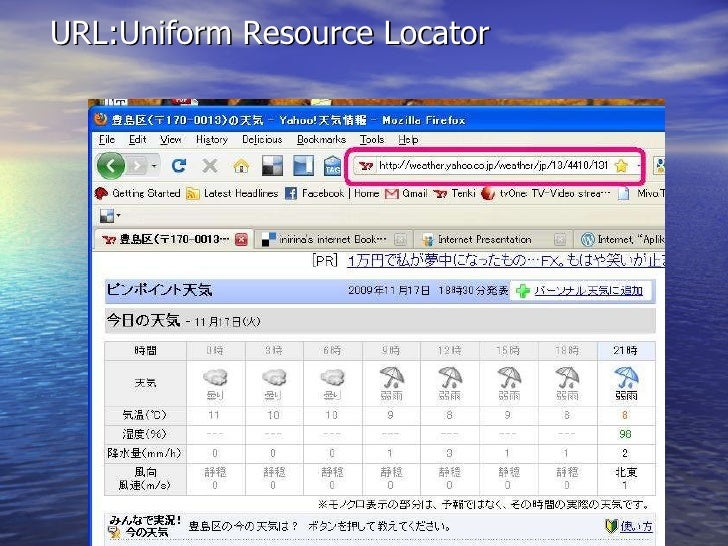Open the Gmail bookmark
This screenshot has height=546, width=728.
coord(406,194)
